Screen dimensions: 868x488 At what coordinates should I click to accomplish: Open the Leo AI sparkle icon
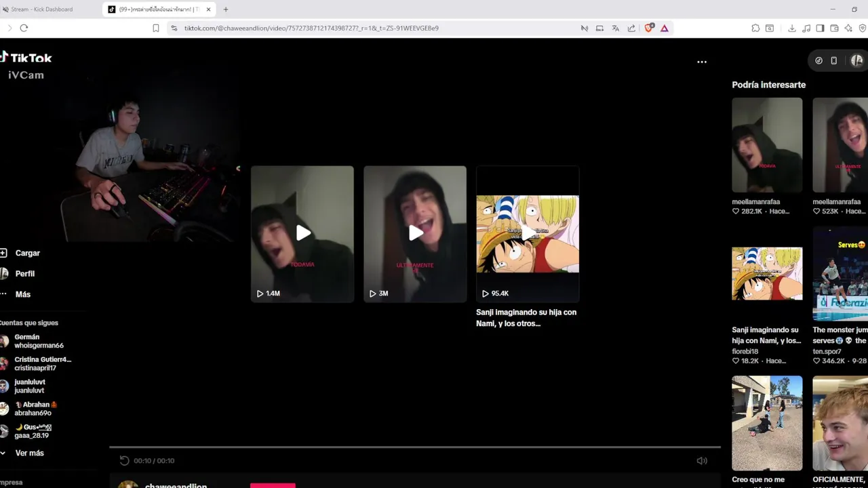tap(848, 28)
